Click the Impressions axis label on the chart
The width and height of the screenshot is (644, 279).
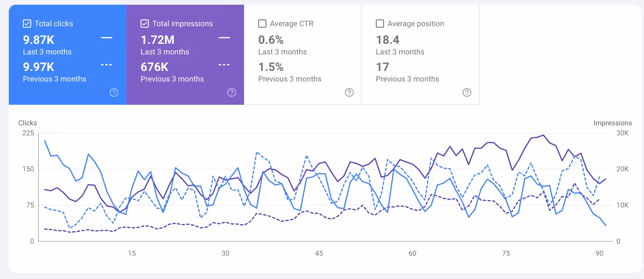point(613,123)
